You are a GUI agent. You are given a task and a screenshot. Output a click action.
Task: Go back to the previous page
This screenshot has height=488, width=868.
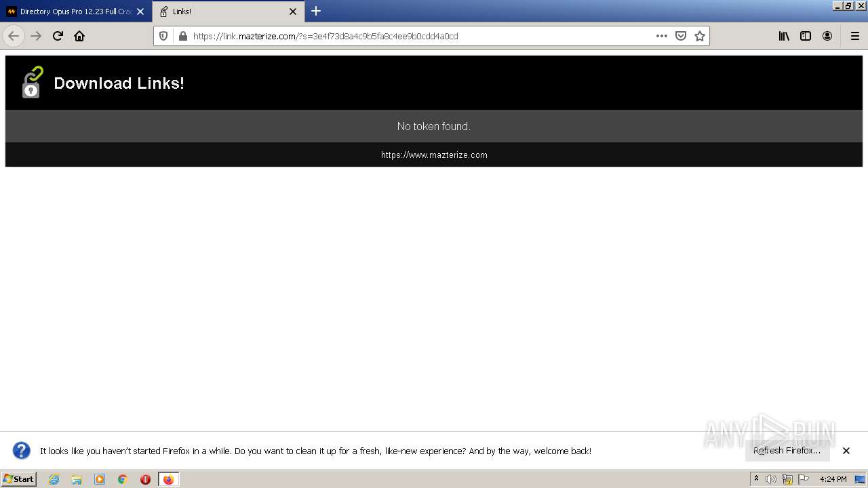(14, 36)
